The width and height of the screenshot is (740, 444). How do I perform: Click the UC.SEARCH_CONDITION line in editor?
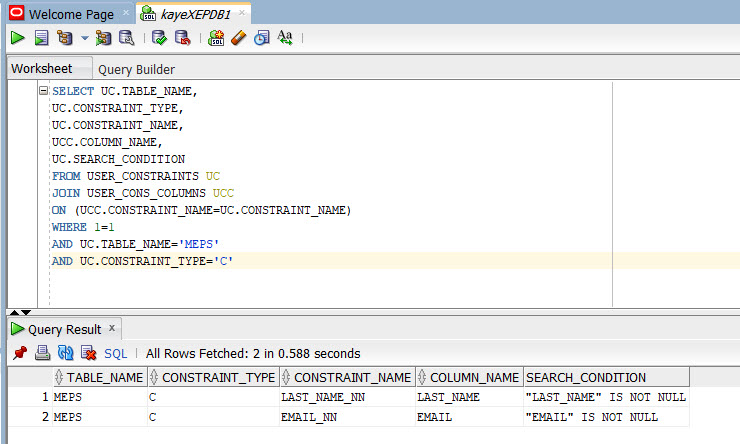coord(118,159)
